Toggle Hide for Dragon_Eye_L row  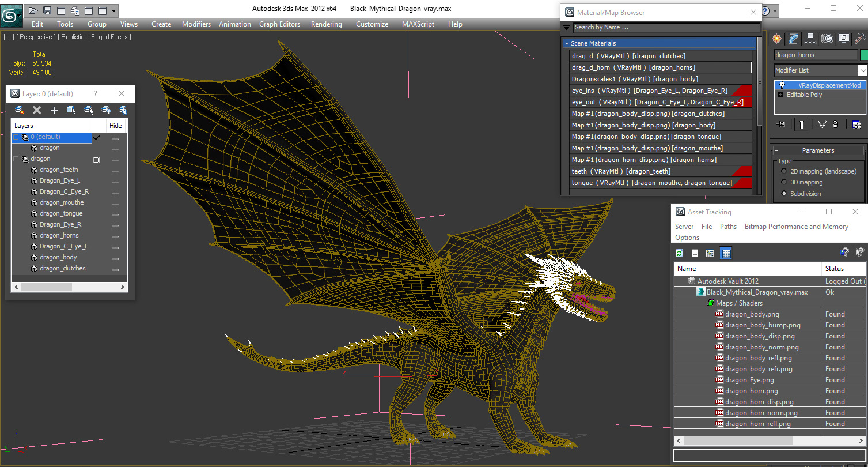115,182
